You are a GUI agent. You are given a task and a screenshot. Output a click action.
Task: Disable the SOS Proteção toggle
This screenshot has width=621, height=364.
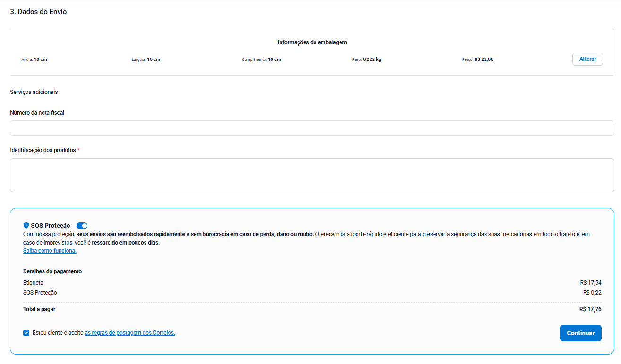(82, 226)
